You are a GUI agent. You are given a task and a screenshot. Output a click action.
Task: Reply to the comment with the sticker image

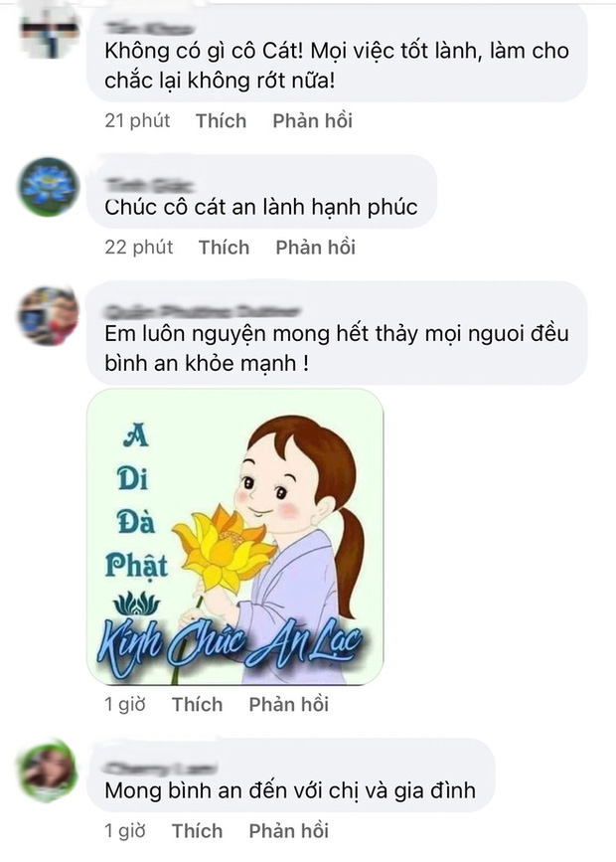289,704
